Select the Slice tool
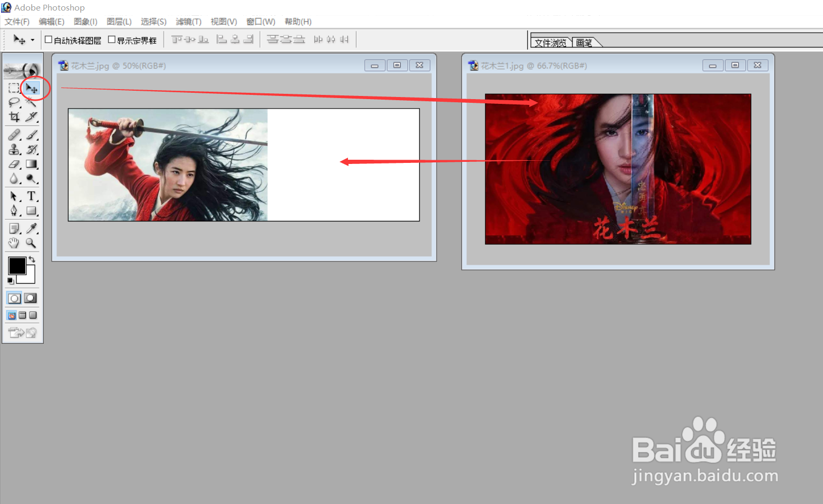This screenshot has width=823, height=504. (32, 117)
